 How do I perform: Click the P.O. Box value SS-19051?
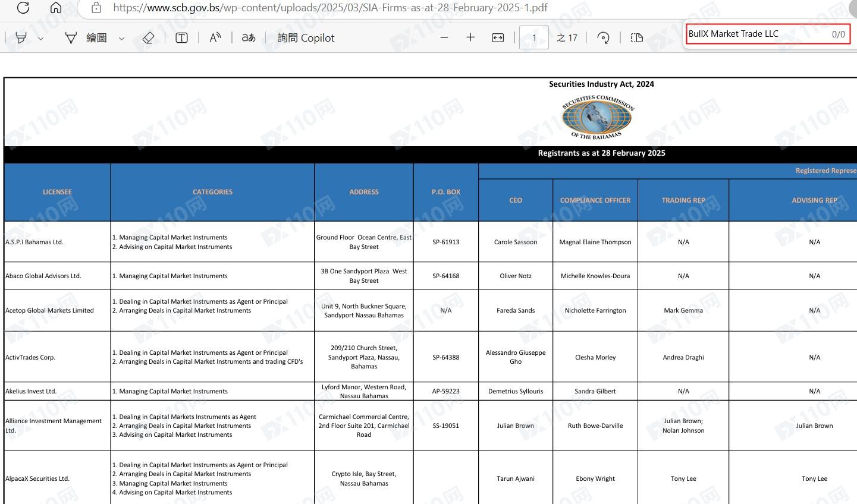click(446, 426)
